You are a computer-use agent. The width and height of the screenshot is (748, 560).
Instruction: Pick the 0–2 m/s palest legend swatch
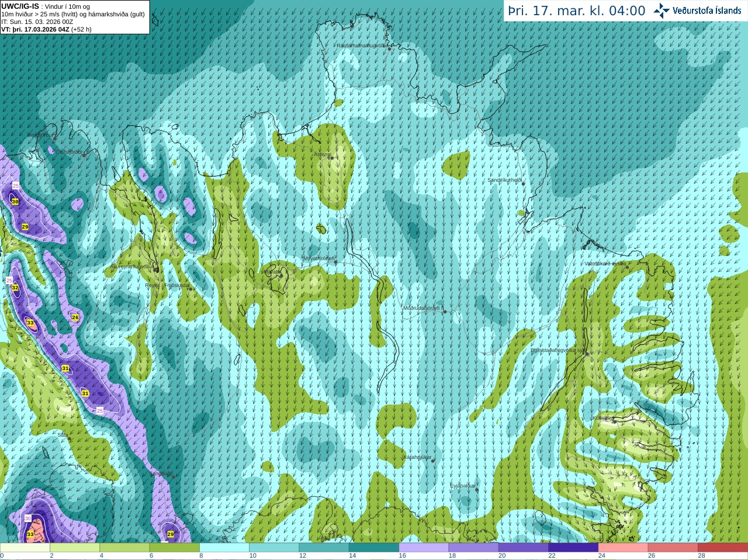pyautogui.click(x=25, y=548)
